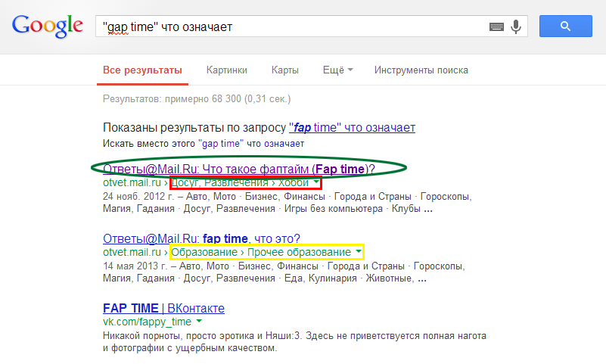606x364 pixels.
Task: Click the vk.com/fappy_time URL text
Action: point(148,322)
